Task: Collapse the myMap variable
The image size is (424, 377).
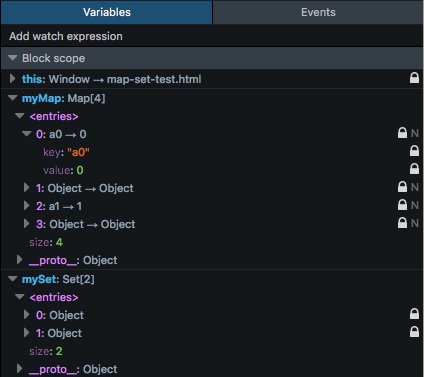Action: 13,98
